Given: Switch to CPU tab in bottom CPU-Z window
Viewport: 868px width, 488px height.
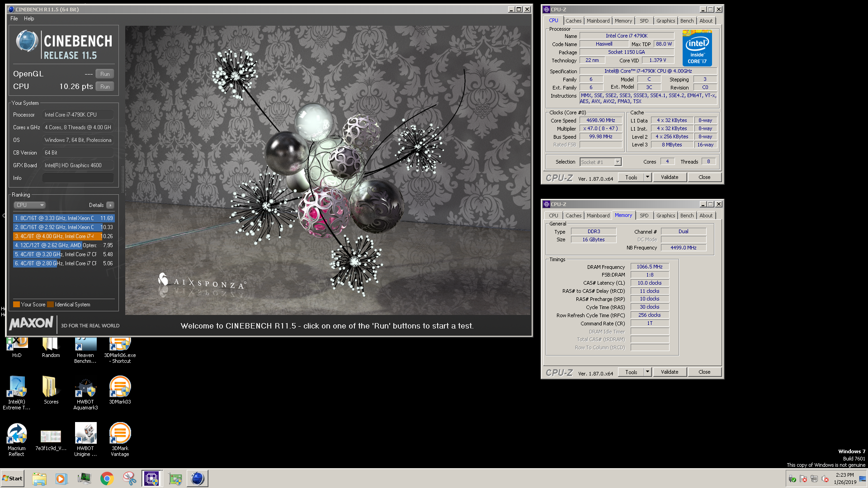Looking at the screenshot, I should click(553, 216).
